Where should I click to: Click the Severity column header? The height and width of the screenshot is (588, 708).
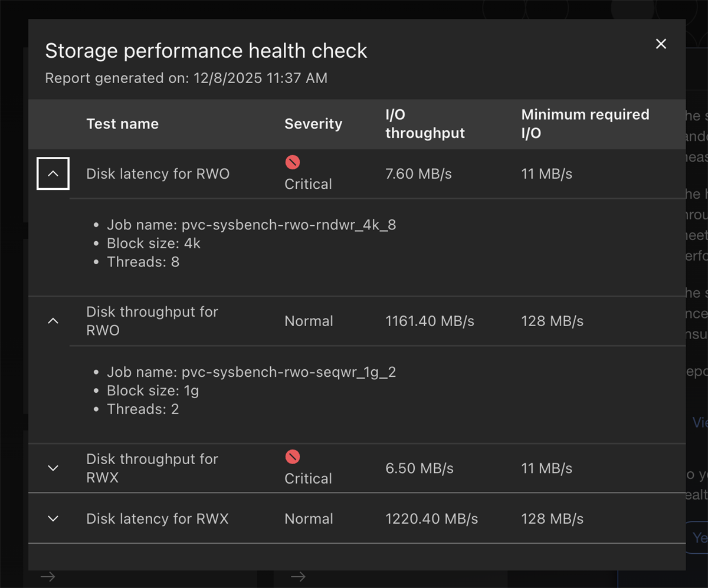click(x=313, y=124)
